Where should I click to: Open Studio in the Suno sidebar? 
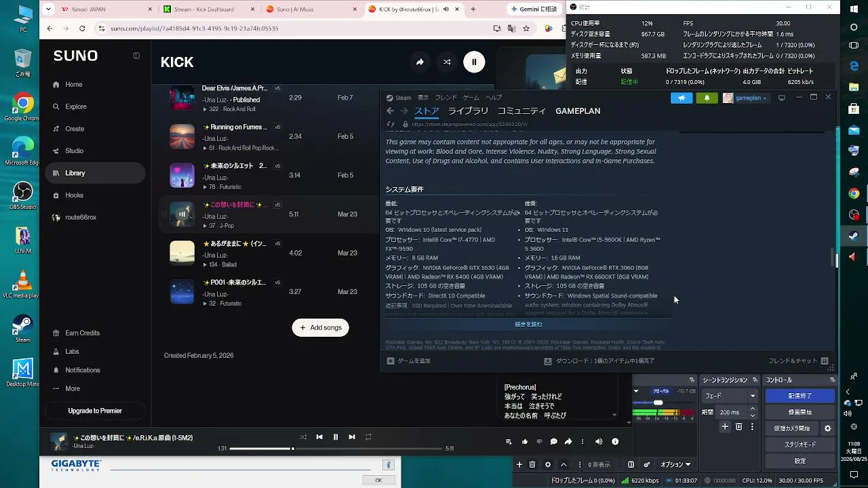coord(95,151)
